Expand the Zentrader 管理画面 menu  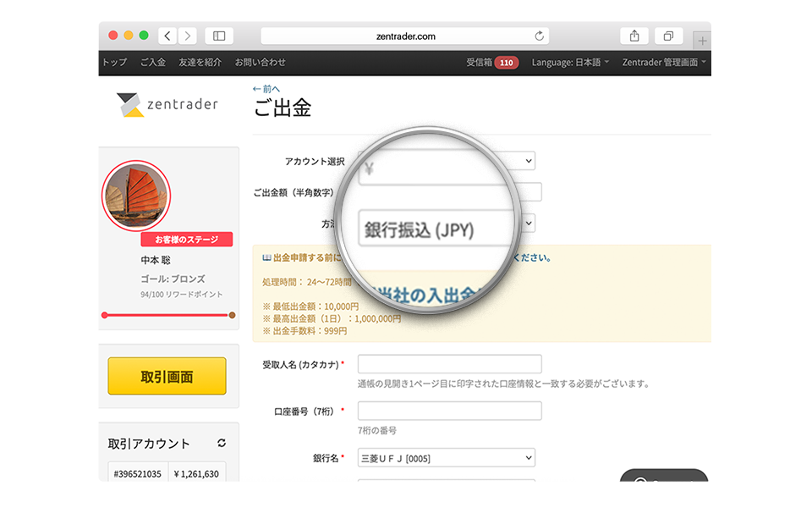click(x=663, y=62)
